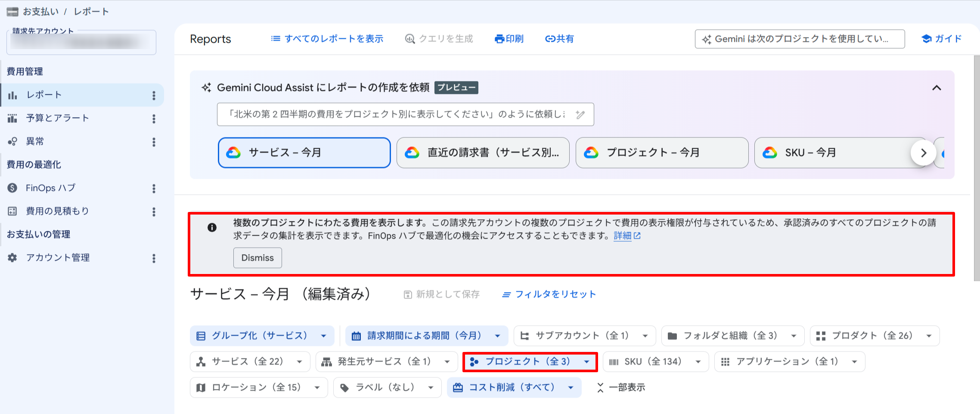Open the 請求先アカウント selector
The height and width of the screenshot is (414, 980).
81,42
